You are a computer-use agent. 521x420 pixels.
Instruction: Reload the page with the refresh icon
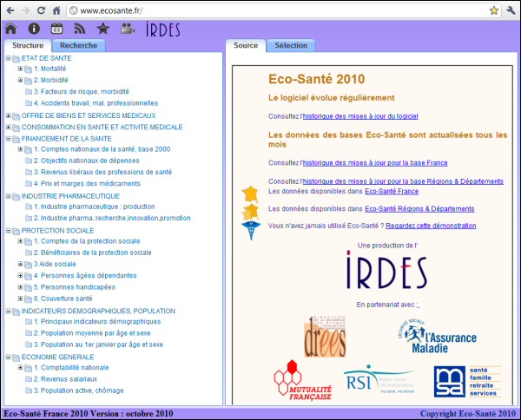[x=41, y=10]
